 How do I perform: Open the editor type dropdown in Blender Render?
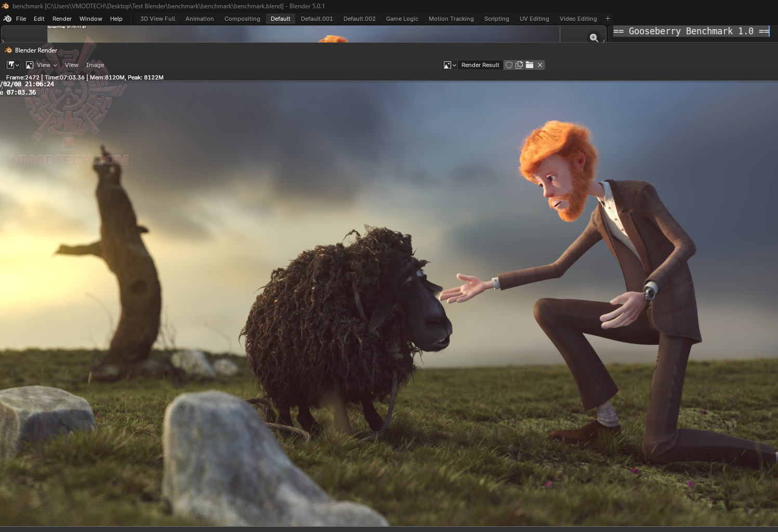point(13,65)
